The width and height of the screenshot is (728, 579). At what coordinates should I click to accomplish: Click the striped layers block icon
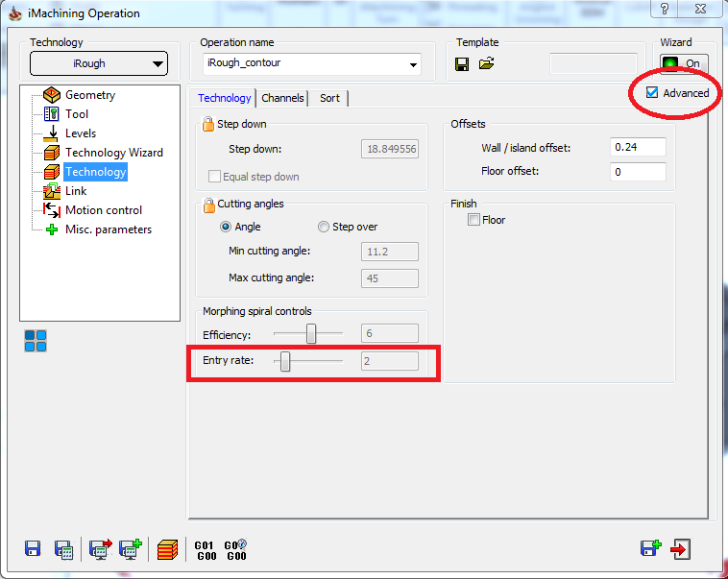click(168, 550)
